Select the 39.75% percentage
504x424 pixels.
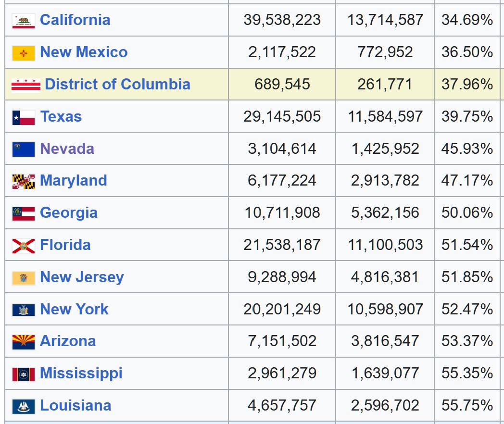(x=467, y=116)
